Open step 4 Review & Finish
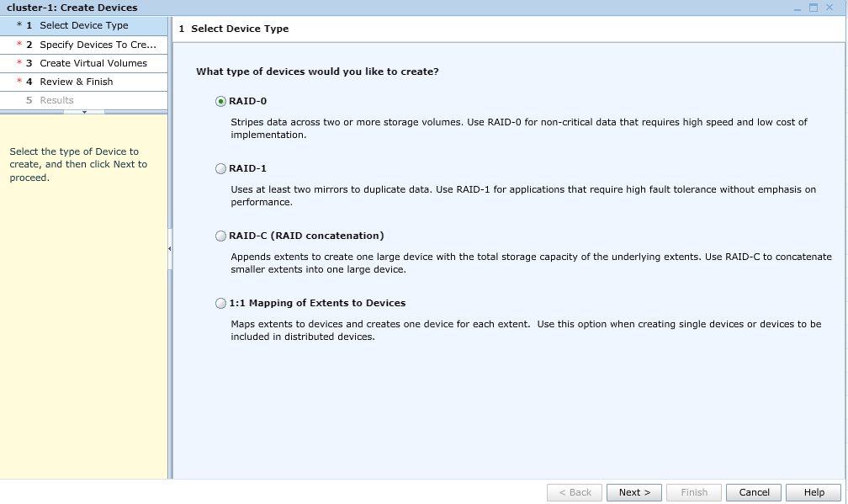 tap(84, 82)
